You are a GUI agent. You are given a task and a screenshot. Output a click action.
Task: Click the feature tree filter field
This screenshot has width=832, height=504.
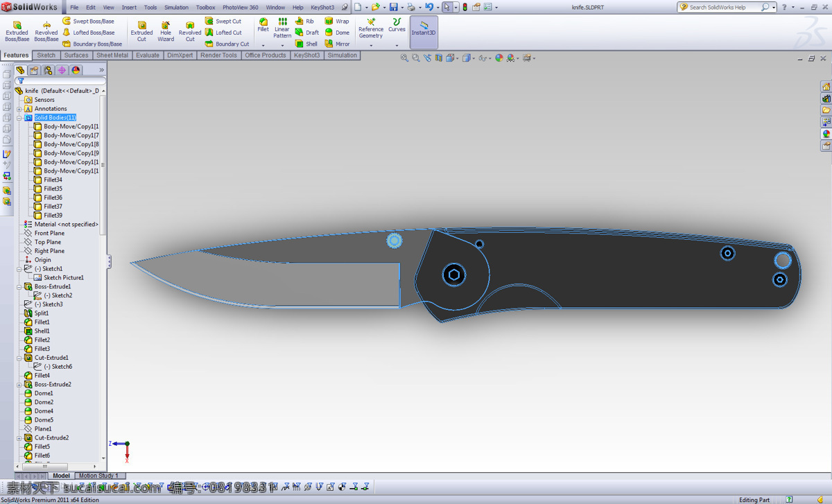click(61, 81)
